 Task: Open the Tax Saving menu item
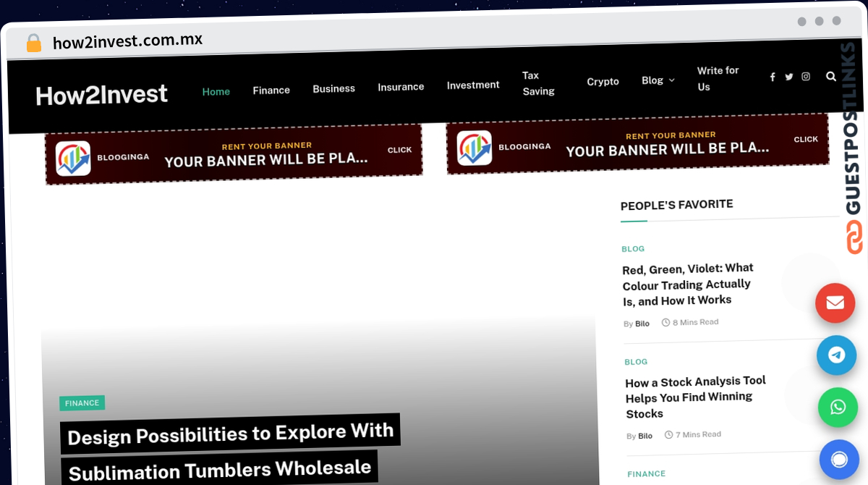539,83
